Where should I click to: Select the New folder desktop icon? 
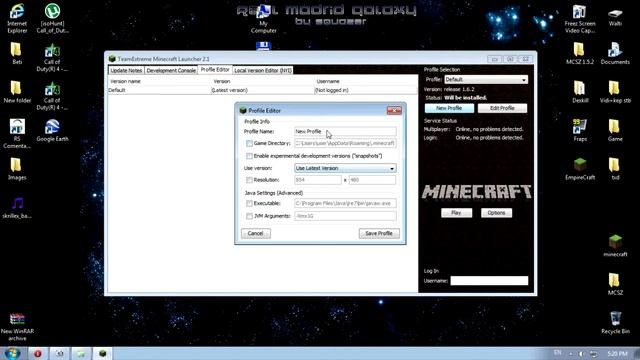17,91
